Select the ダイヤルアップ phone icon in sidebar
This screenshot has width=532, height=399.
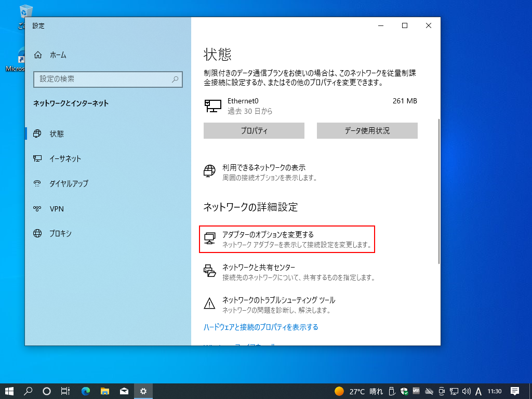[x=37, y=183]
